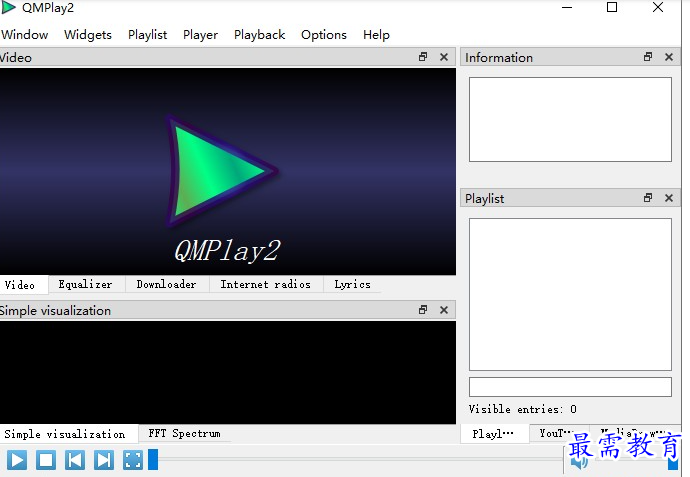Click the QMPlay2 app icon in title bar
Viewport: 690px width, 477px height.
pyautogui.click(x=8, y=7)
